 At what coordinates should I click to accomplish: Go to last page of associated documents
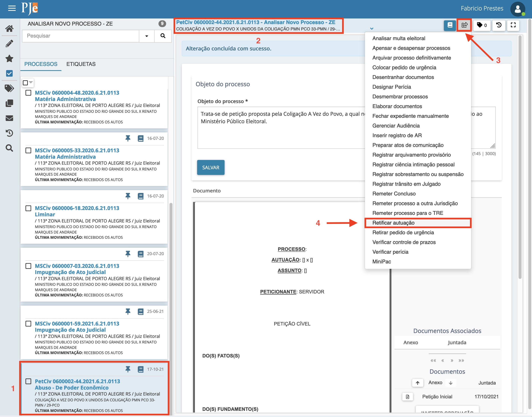[461, 360]
